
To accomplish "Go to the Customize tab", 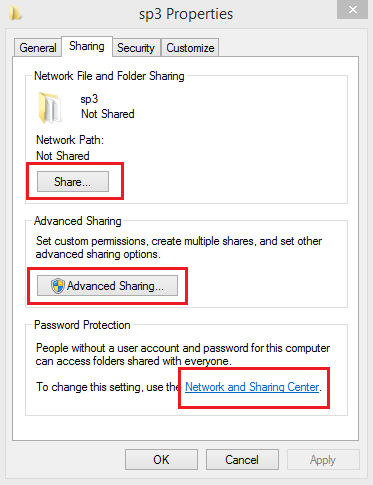I will coord(190,48).
